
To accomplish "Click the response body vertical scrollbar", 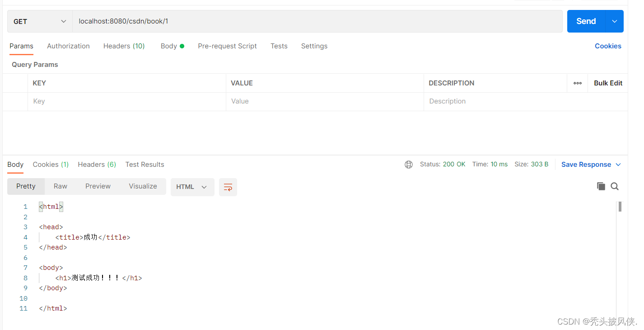I will [620, 207].
